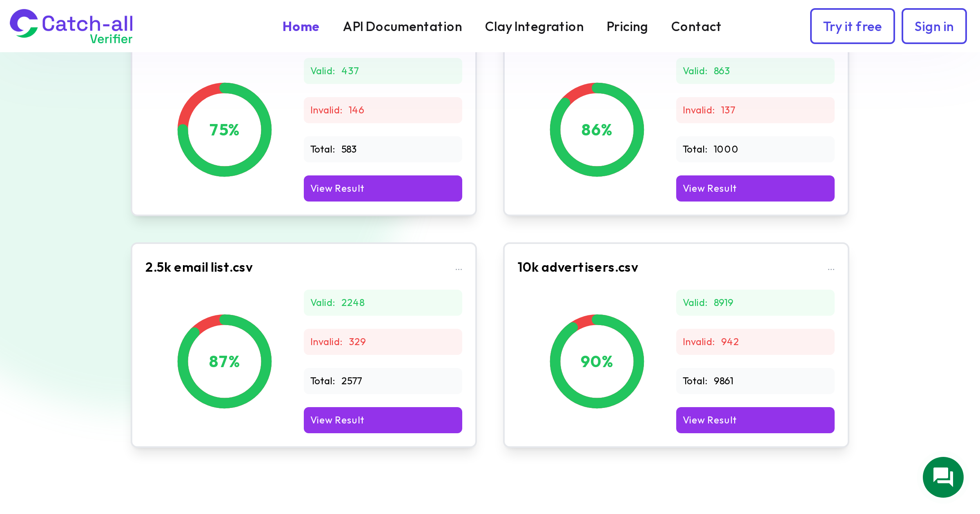This screenshot has width=980, height=514.
Task: Click the Try it free button
Action: [852, 26]
